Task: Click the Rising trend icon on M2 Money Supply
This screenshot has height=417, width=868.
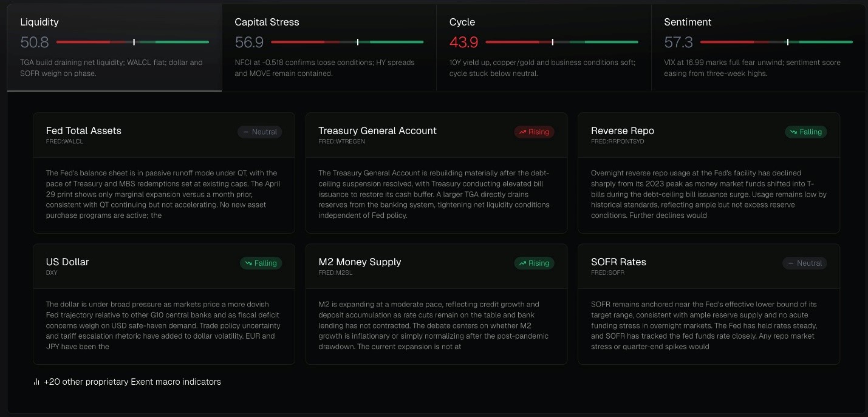Action: pos(522,263)
